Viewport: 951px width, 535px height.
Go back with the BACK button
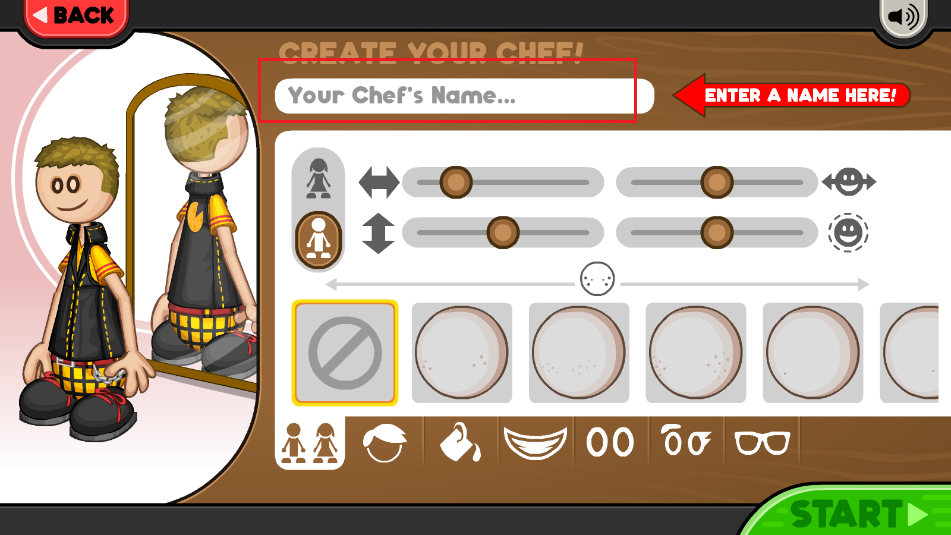(76, 16)
